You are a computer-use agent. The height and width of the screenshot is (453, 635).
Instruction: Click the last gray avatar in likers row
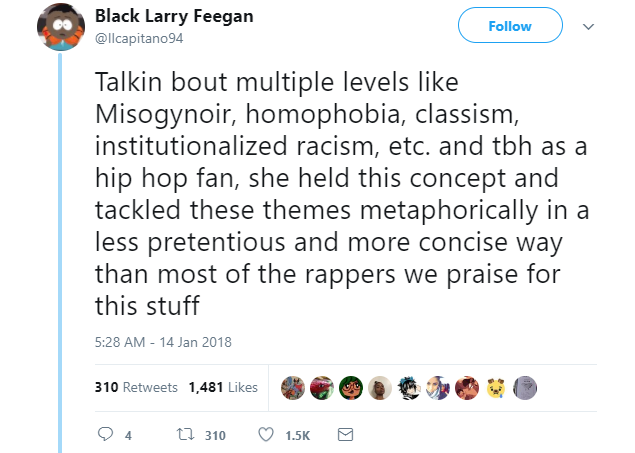coord(526,387)
